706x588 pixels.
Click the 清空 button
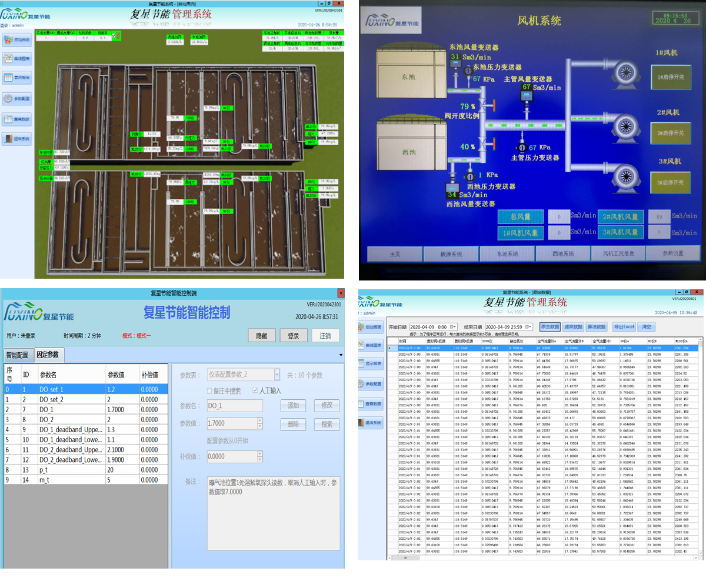[645, 326]
